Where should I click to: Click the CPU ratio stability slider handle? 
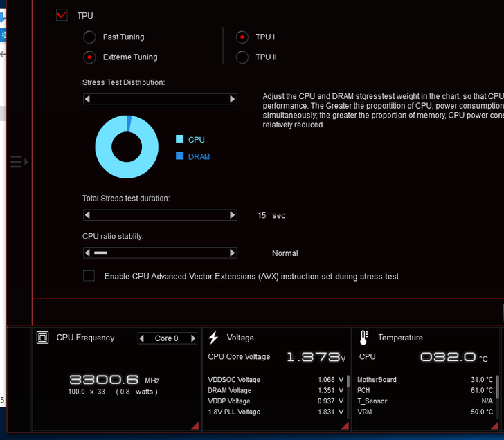tap(100, 253)
